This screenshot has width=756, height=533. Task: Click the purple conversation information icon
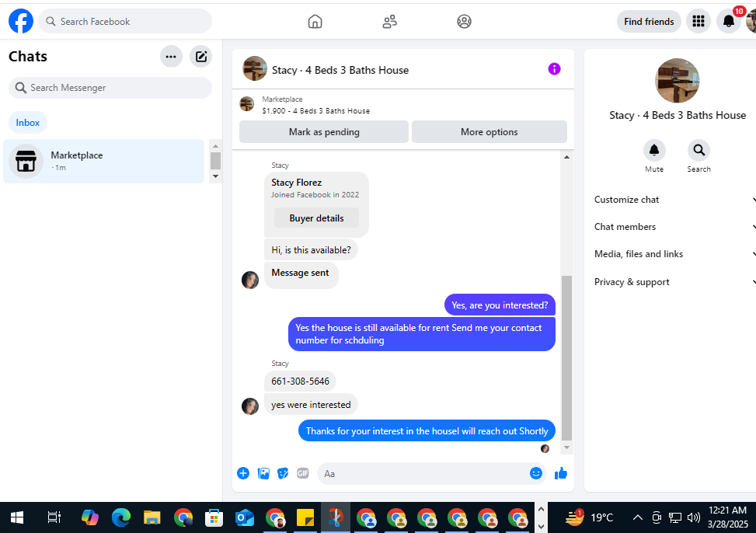554,69
